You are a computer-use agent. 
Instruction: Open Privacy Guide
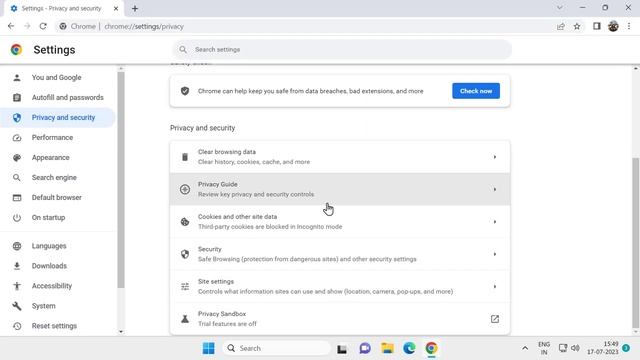coord(340,189)
